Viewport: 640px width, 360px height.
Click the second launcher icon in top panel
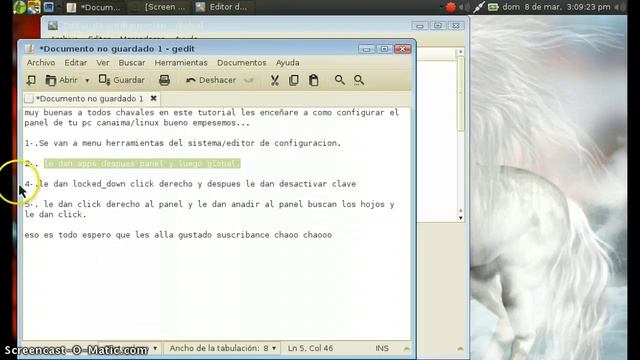(x=34, y=7)
